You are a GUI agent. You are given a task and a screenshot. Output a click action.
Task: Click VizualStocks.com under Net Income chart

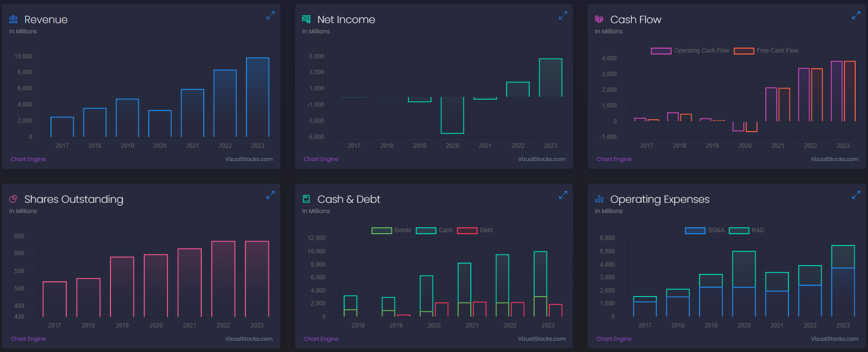[x=542, y=159]
